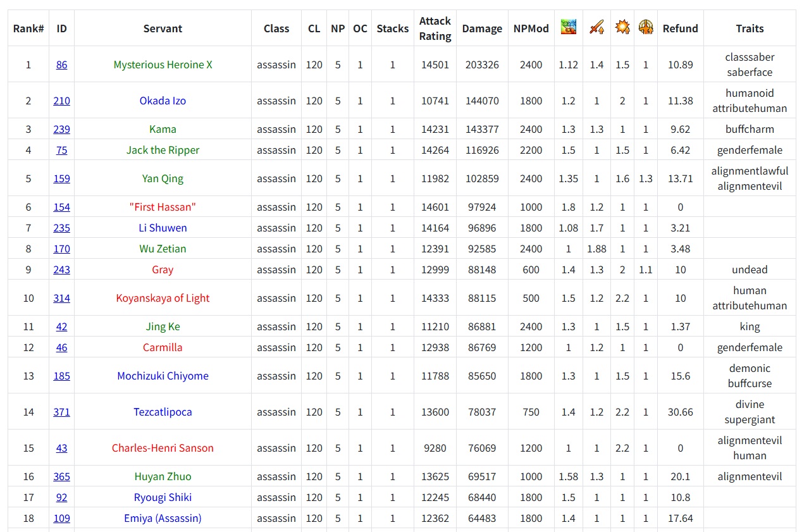The width and height of the screenshot is (809, 532).
Task: Open servant ID 154 link
Action: [61, 207]
